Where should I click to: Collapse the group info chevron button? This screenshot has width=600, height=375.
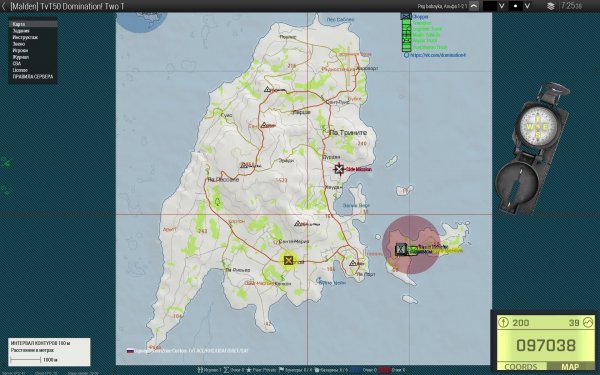474,6
